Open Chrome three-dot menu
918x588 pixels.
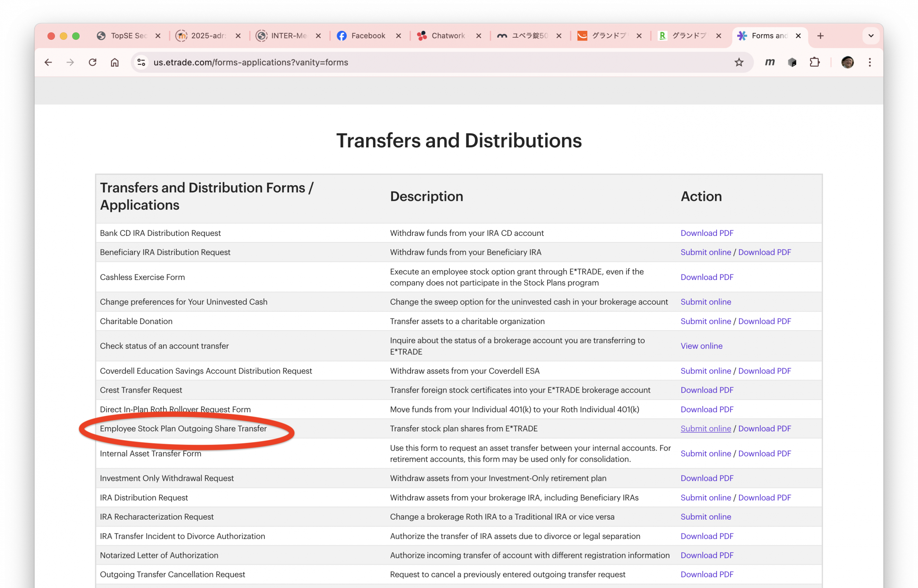pyautogui.click(x=870, y=62)
